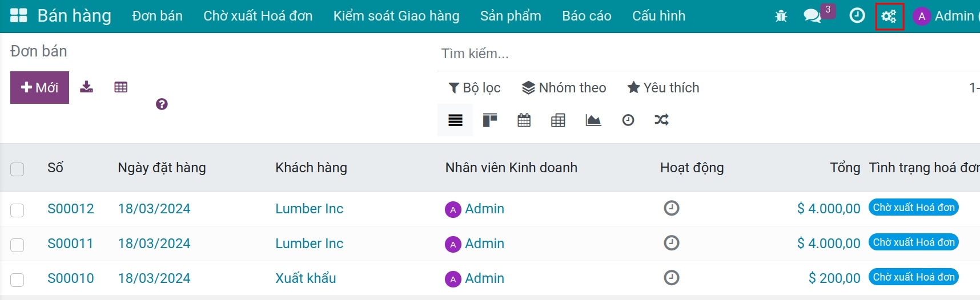Click the Mới new order button
Screen dimensions: 980x300
click(39, 87)
